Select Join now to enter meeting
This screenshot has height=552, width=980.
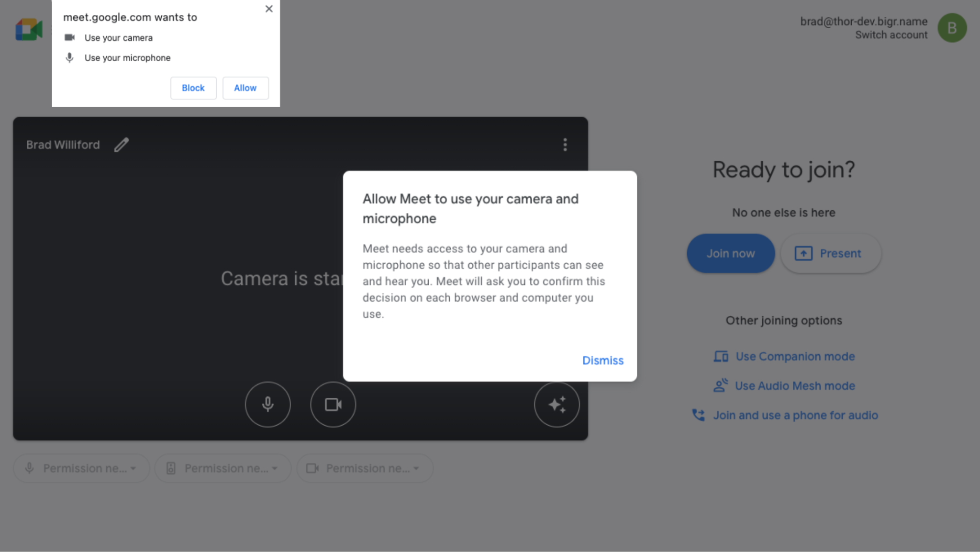(731, 253)
